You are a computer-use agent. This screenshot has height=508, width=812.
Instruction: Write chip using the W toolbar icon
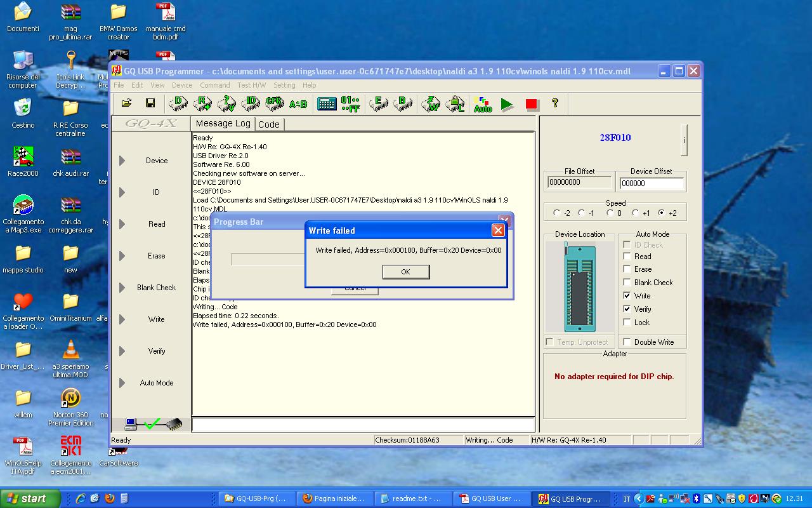(x=431, y=104)
